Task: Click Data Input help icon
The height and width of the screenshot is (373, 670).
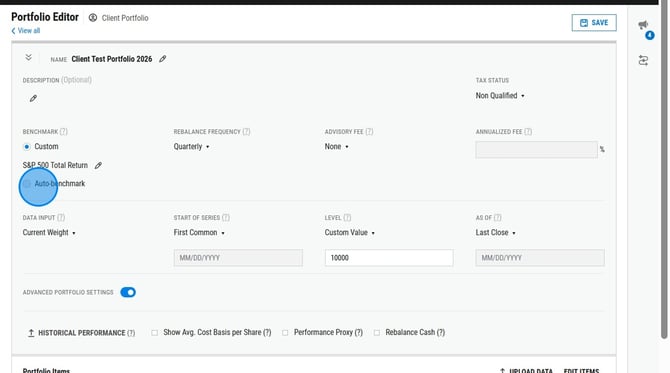Action: tap(61, 217)
